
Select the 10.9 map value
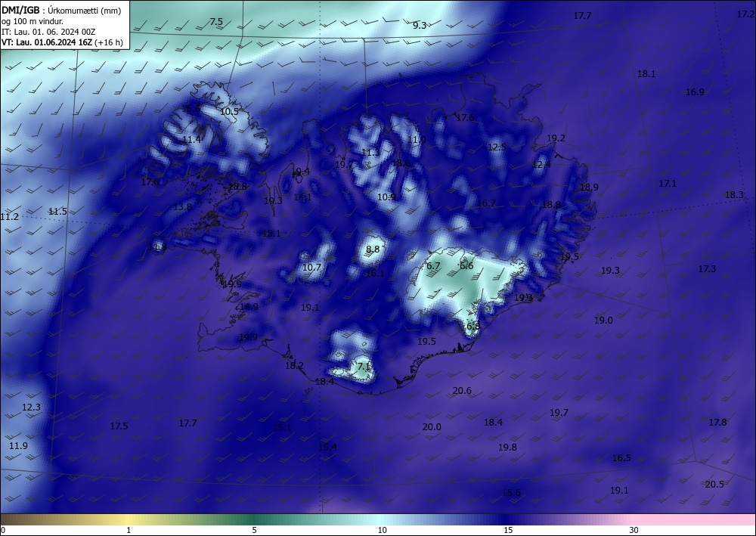(x=386, y=197)
